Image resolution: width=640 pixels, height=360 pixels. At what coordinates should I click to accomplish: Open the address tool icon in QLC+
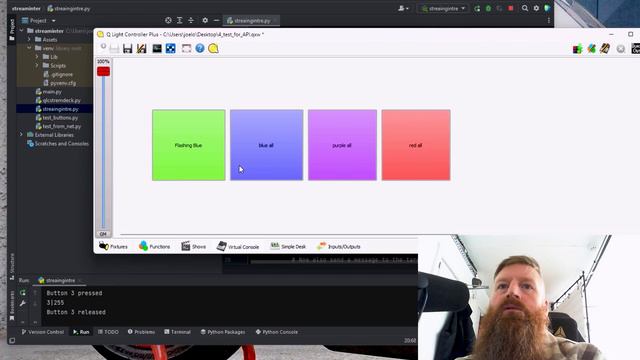171,49
